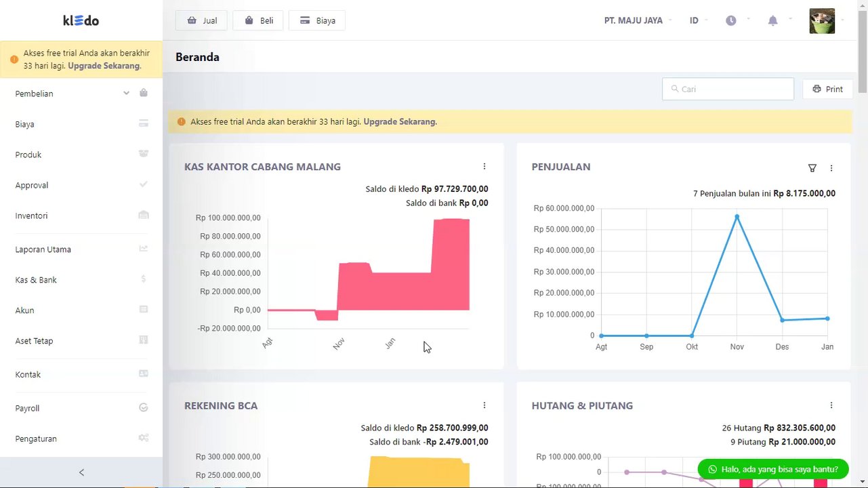Open the activity clock icon
This screenshot has height=488, width=868.
pyautogui.click(x=730, y=21)
